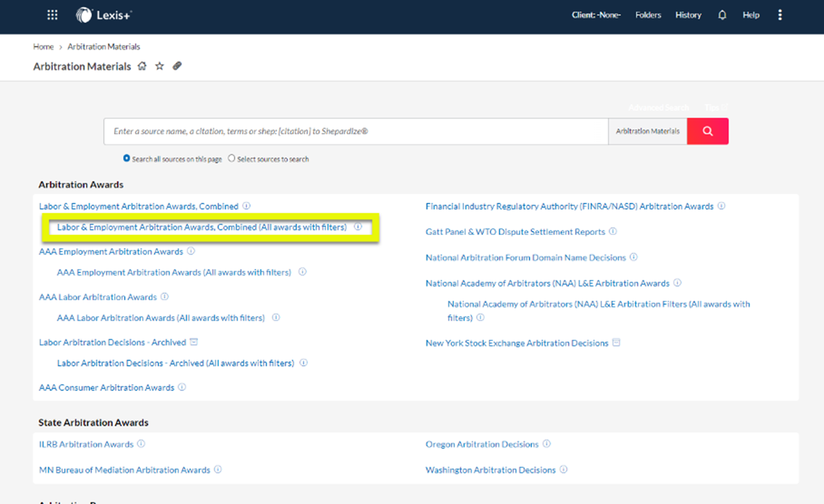This screenshot has width=824, height=504.
Task: Show info for AAA Consumer Arbitration Awards
Action: [x=182, y=387]
